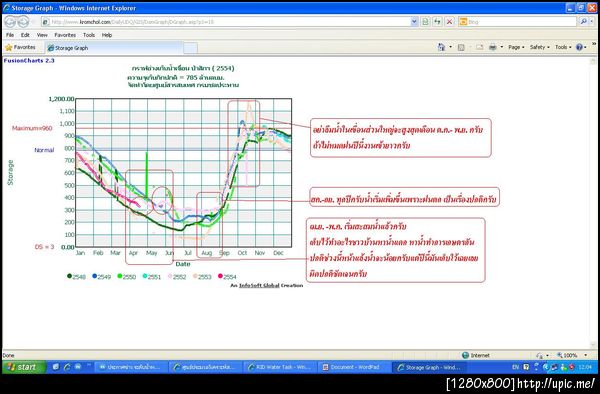Switch to the first taskbar window button
Image resolution: width=600 pixels, height=394 pixels.
tap(131, 367)
